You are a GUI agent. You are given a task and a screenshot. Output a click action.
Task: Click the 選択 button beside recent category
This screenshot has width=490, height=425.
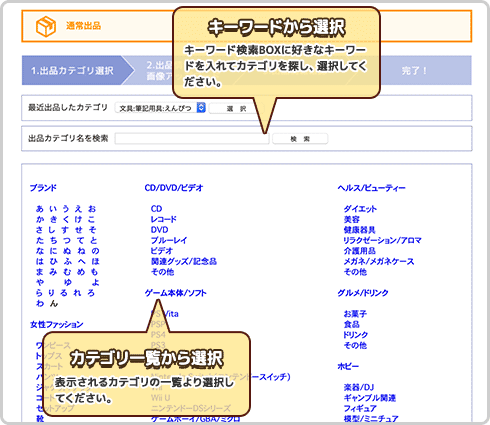tap(236, 109)
